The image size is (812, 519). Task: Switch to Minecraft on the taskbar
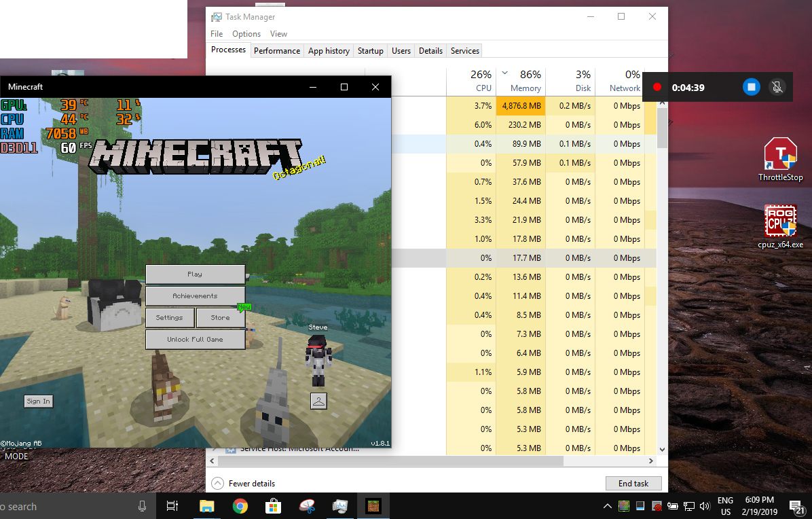pos(373,506)
